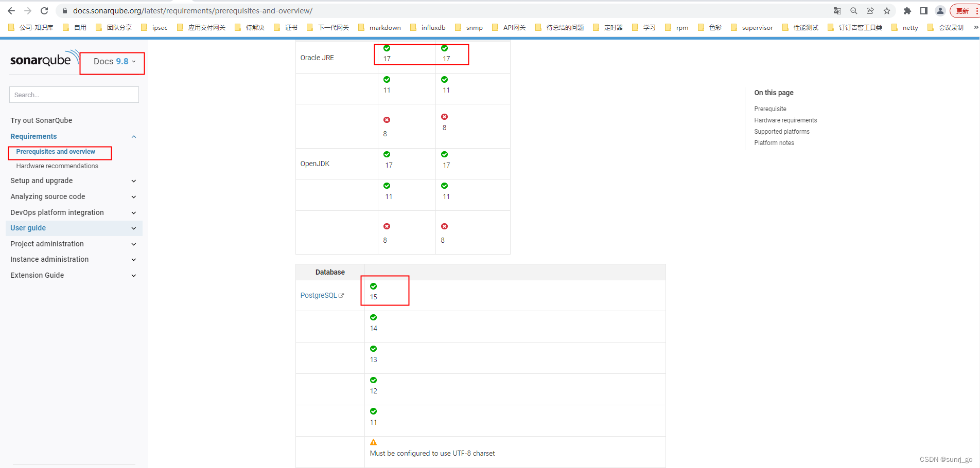Open the influxdb bookmark folder
The width and height of the screenshot is (980, 468).
(428, 28)
